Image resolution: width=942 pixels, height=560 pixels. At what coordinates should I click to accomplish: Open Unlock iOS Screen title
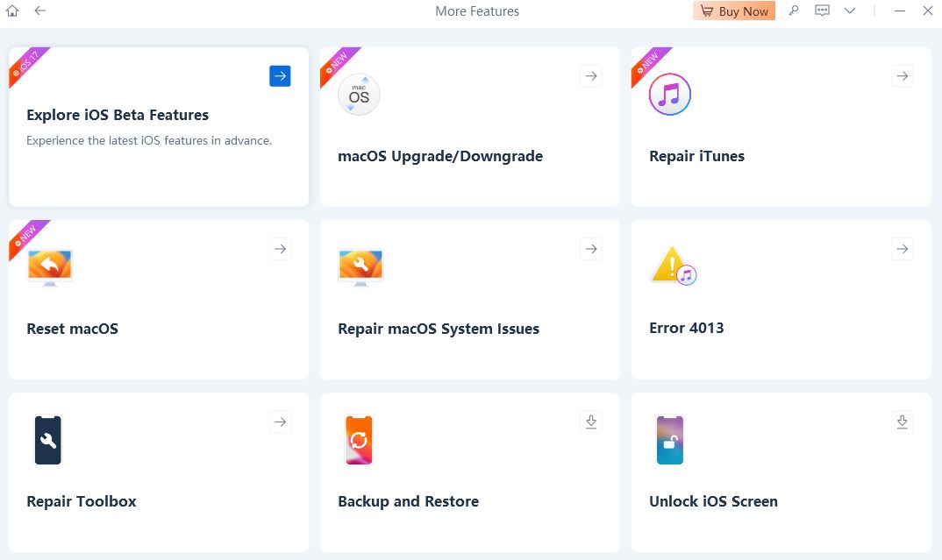(x=714, y=501)
